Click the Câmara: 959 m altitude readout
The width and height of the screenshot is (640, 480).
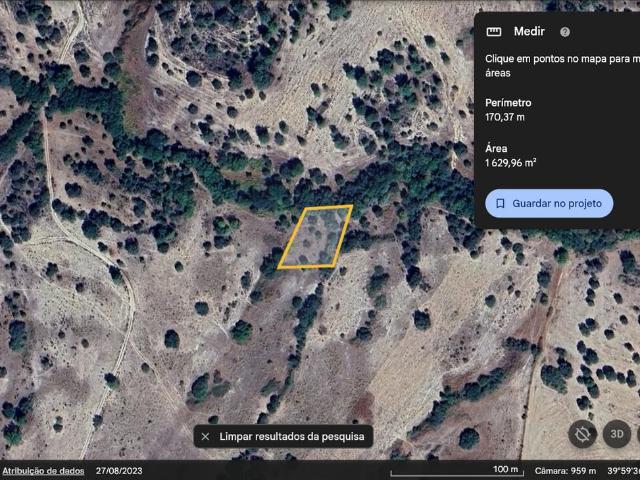pyautogui.click(x=564, y=470)
